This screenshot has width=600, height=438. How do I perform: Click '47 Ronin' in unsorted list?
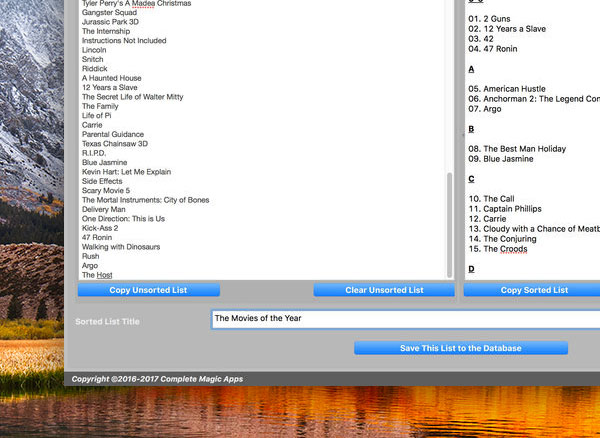97,238
